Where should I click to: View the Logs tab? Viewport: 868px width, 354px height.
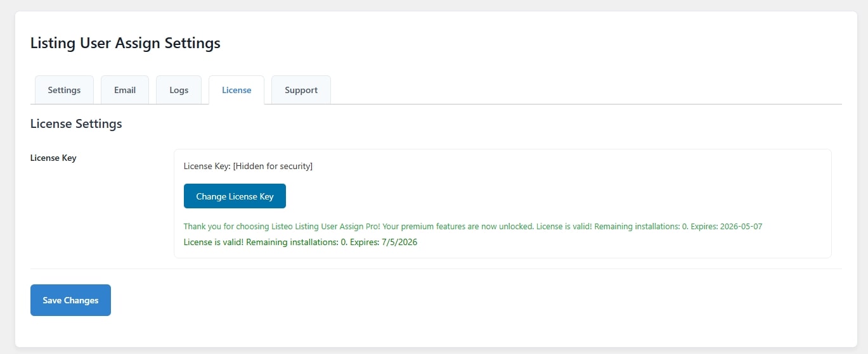pyautogui.click(x=179, y=90)
